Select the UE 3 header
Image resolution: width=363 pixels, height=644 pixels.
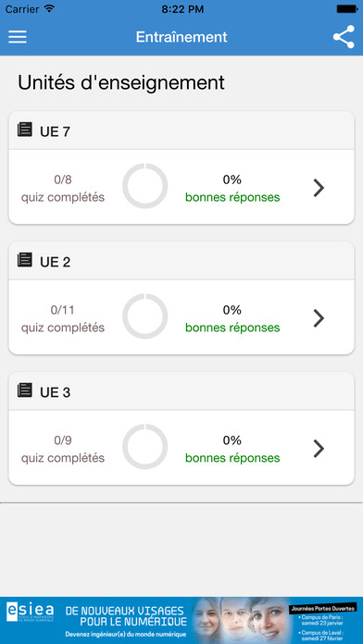click(x=181, y=391)
